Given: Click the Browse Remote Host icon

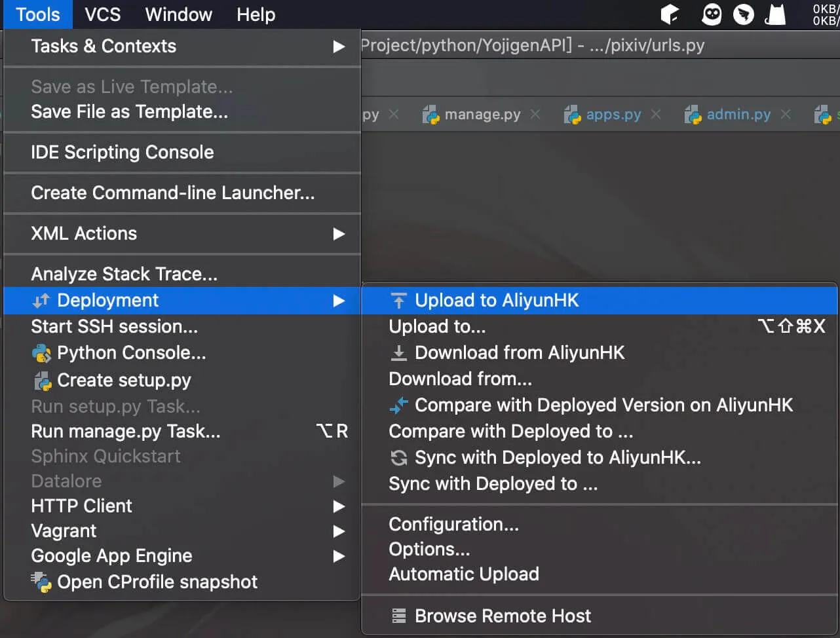Looking at the screenshot, I should coord(398,616).
